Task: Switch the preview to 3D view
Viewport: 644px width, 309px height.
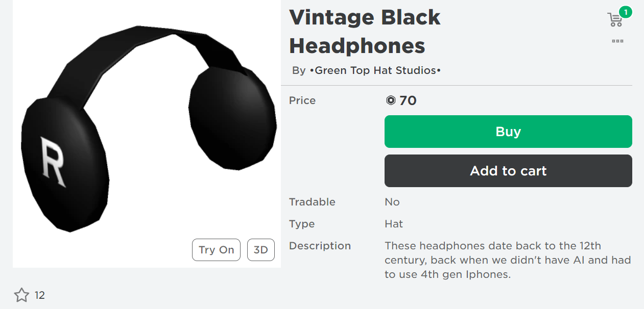Action: coord(260,250)
